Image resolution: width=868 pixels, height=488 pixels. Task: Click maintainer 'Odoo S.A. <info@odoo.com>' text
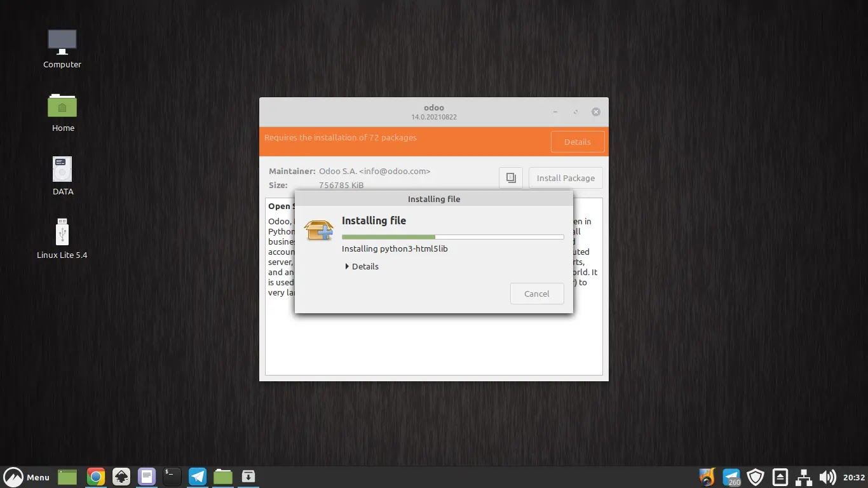[x=375, y=171]
